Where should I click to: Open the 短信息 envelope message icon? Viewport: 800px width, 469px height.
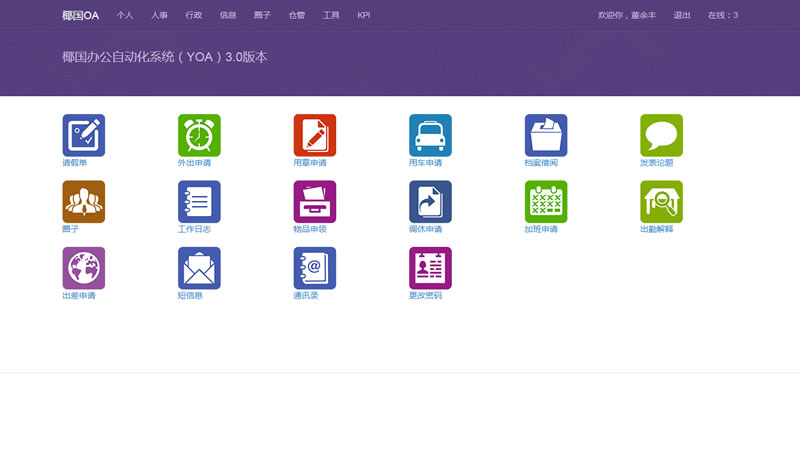point(199,268)
